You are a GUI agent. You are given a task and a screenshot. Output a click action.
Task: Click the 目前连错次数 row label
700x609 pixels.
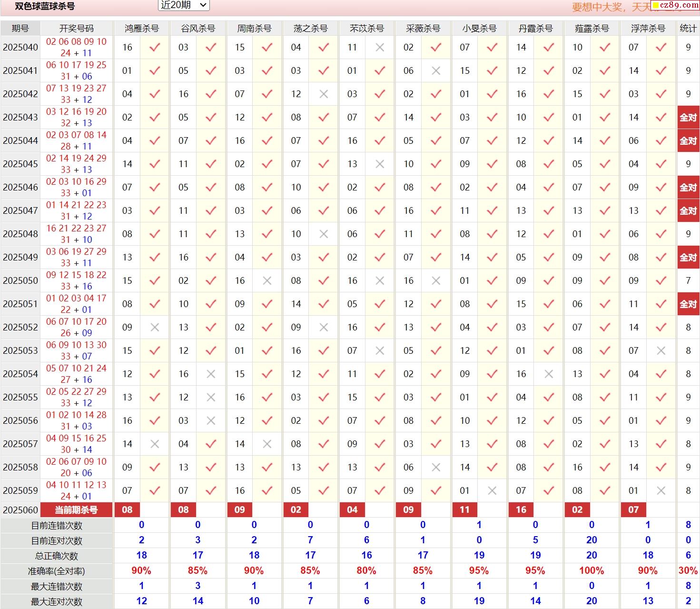(x=57, y=526)
